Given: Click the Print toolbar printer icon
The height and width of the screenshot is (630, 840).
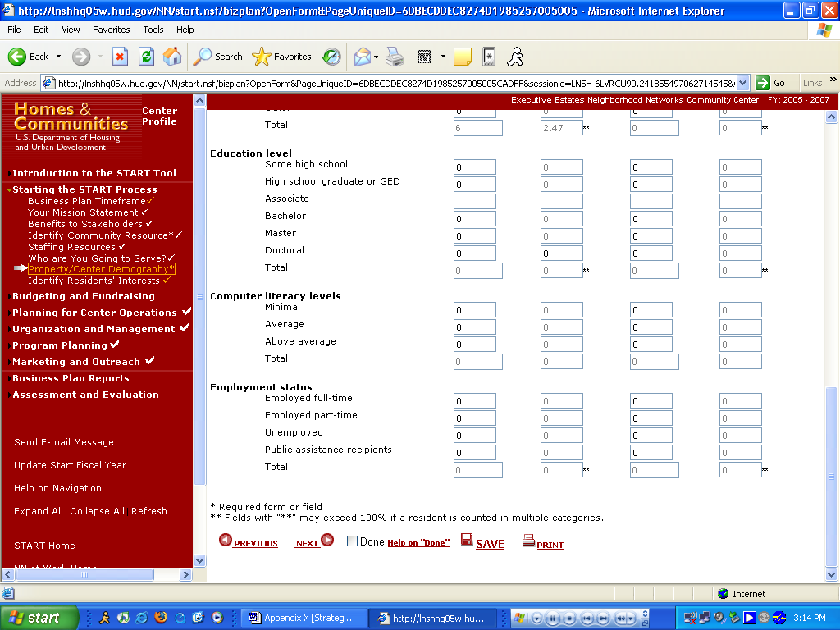Looking at the screenshot, I should coord(395,57).
